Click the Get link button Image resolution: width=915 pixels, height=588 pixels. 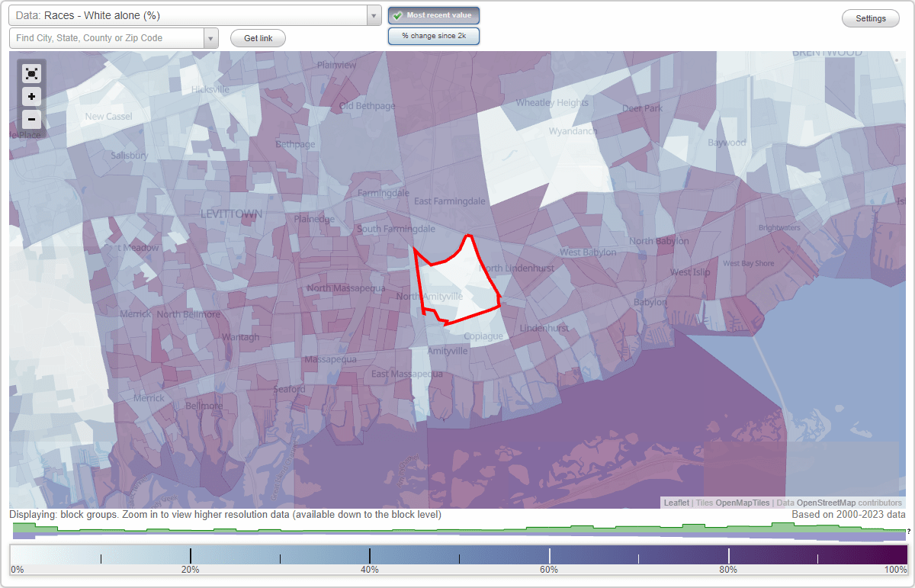point(257,37)
